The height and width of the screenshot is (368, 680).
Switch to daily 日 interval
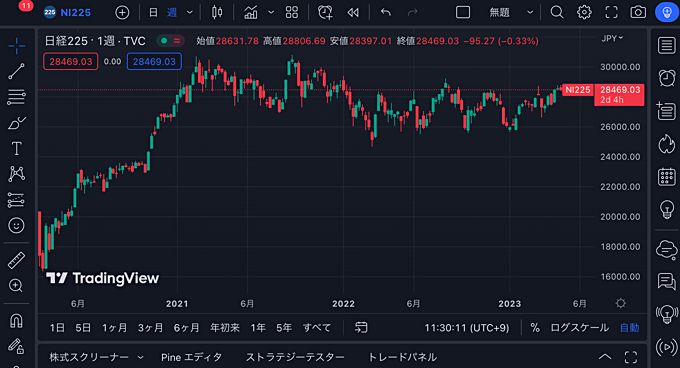tap(153, 13)
